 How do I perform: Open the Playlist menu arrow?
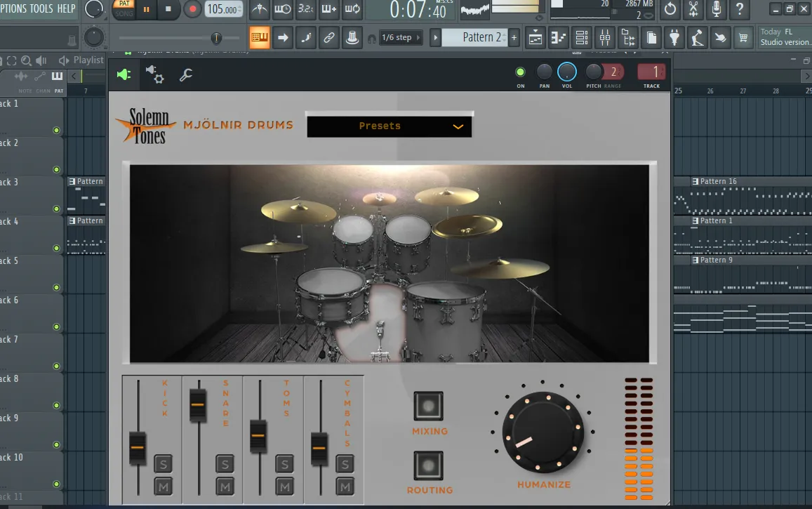click(x=64, y=60)
